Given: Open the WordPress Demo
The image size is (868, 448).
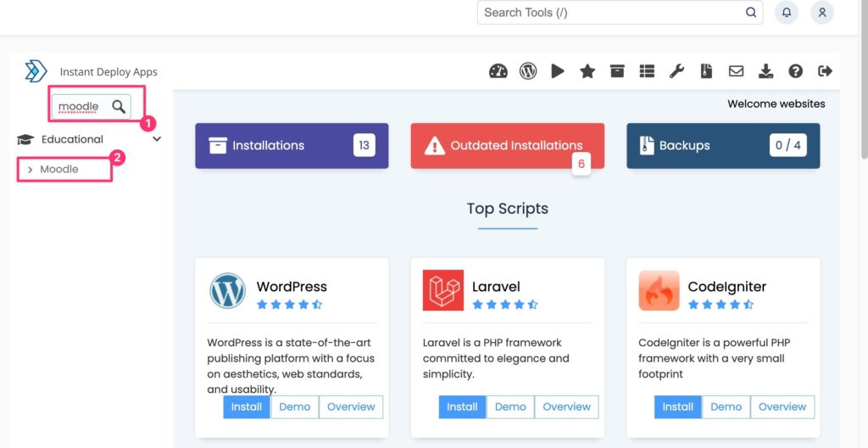Looking at the screenshot, I should tap(295, 407).
